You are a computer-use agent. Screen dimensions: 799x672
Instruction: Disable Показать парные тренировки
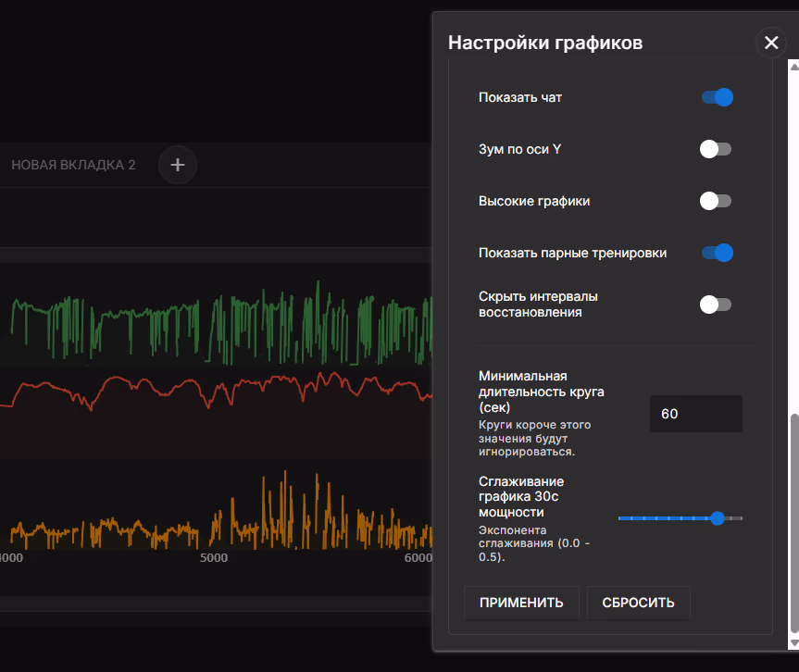[x=717, y=253]
